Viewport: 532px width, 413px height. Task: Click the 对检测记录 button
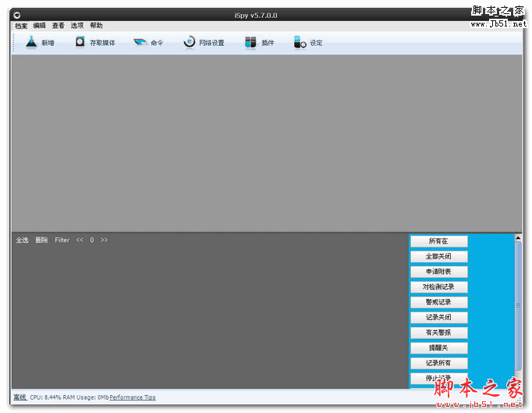point(438,287)
